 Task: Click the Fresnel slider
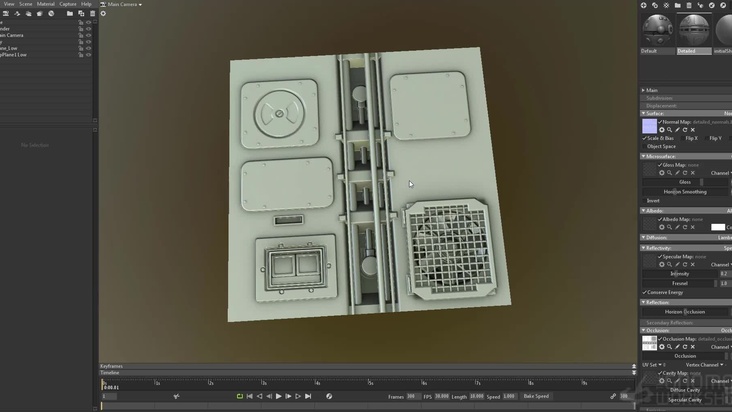[x=680, y=283]
